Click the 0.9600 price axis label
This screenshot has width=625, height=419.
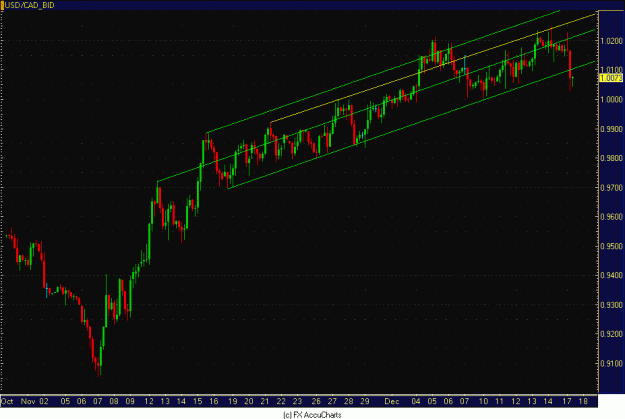tap(611, 217)
